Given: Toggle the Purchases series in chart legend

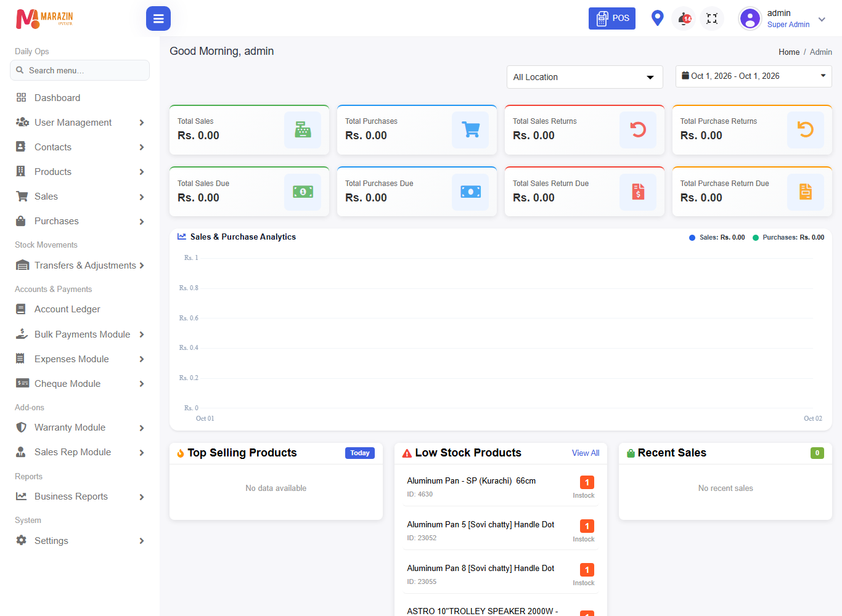Looking at the screenshot, I should 788,237.
